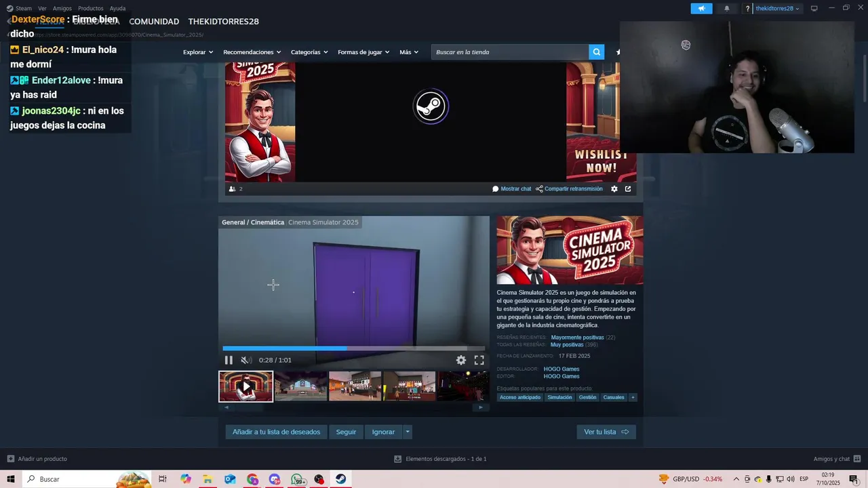Open Muy positivas all reviews link
This screenshot has width=868, height=488.
(x=566, y=345)
